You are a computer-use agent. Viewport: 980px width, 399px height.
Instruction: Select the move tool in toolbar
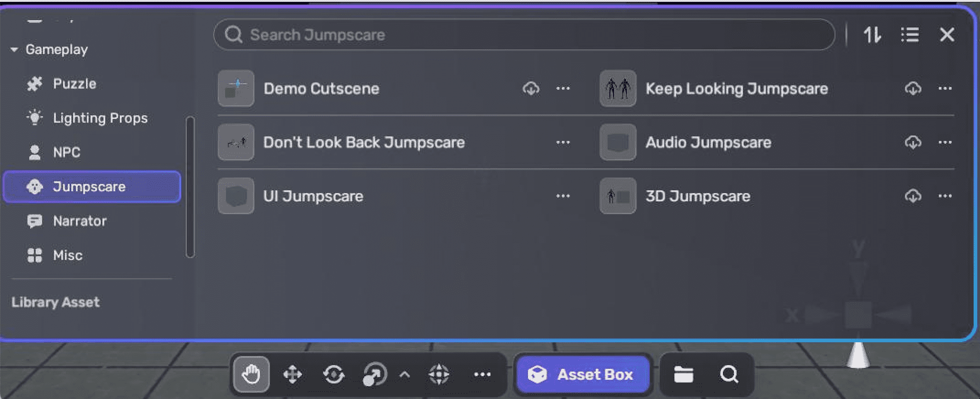pos(292,375)
